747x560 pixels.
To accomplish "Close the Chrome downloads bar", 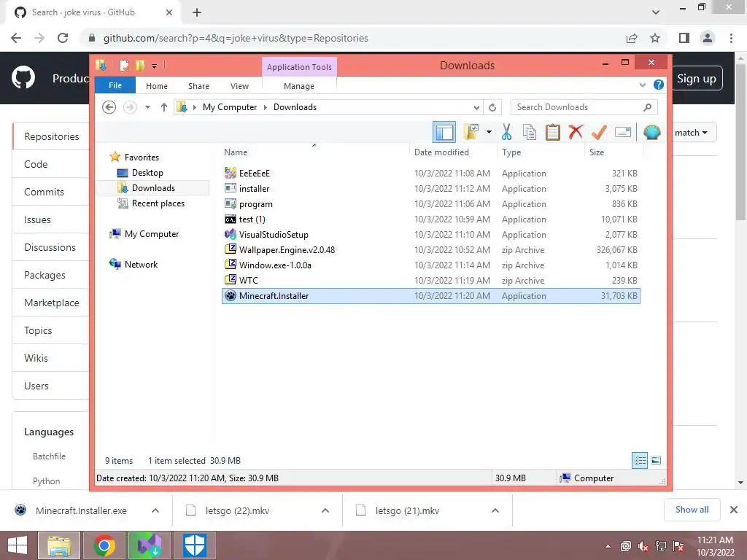I will (734, 510).
